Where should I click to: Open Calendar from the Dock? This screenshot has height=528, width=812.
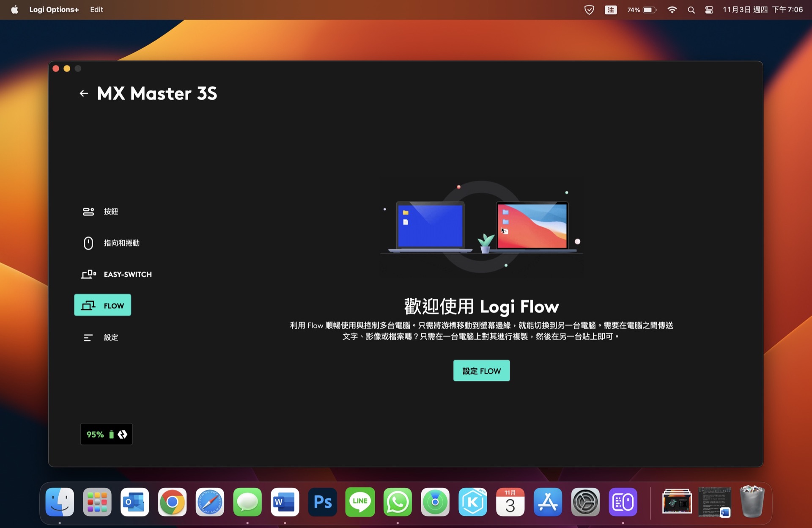510,502
